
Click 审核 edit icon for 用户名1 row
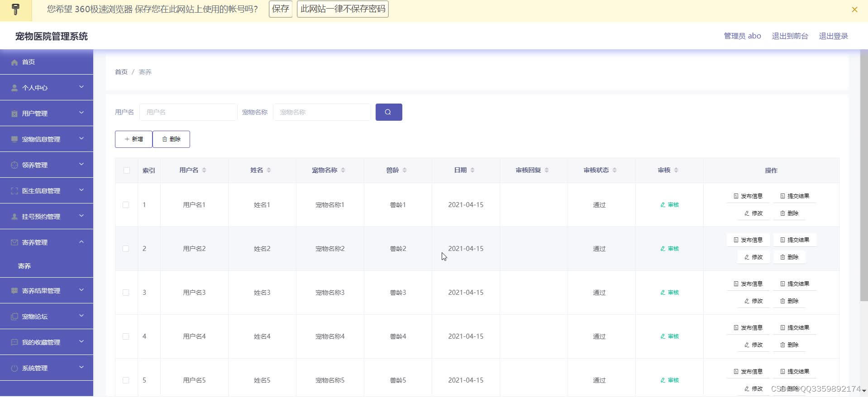(663, 205)
